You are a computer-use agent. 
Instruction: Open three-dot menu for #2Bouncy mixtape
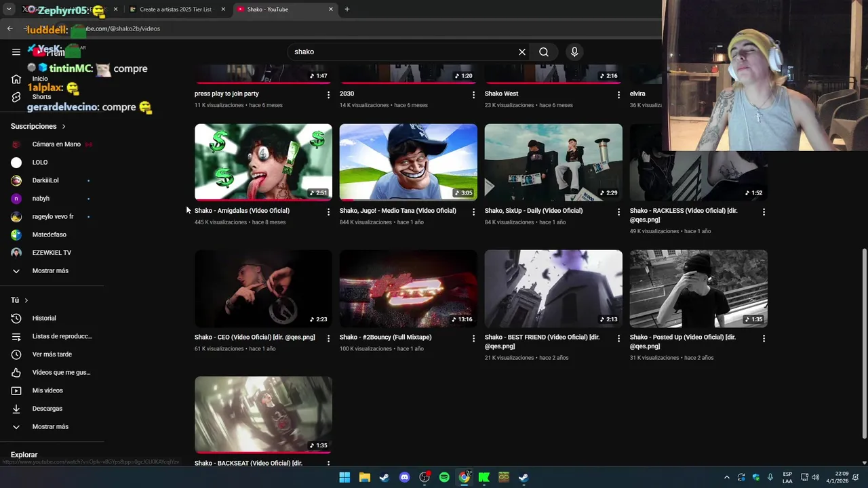pos(473,338)
